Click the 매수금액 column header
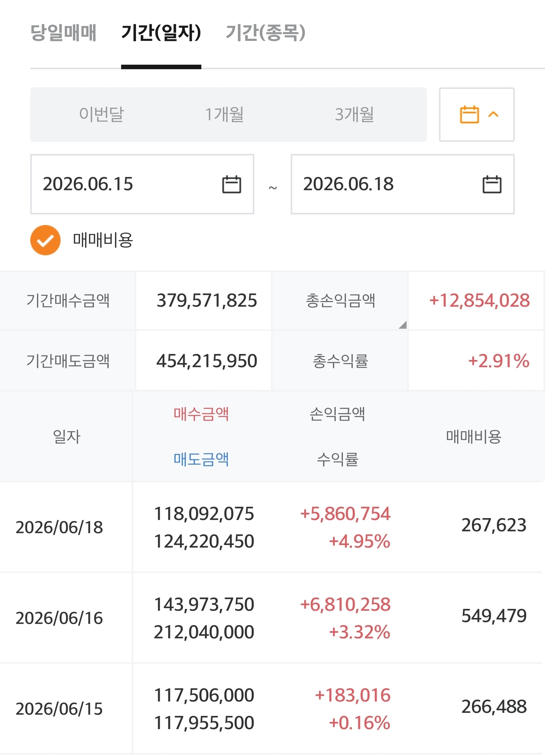The height and width of the screenshot is (756, 545). pos(201,414)
